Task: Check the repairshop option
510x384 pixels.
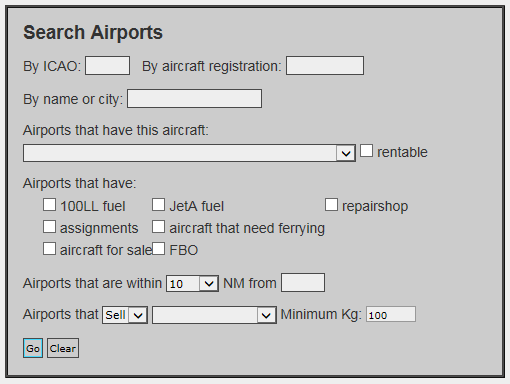Action: click(x=331, y=205)
